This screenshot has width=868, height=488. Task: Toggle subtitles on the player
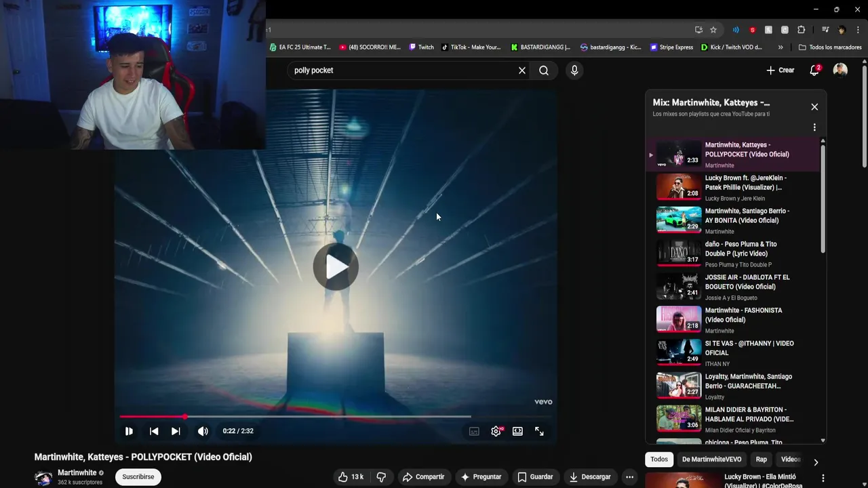(x=474, y=431)
